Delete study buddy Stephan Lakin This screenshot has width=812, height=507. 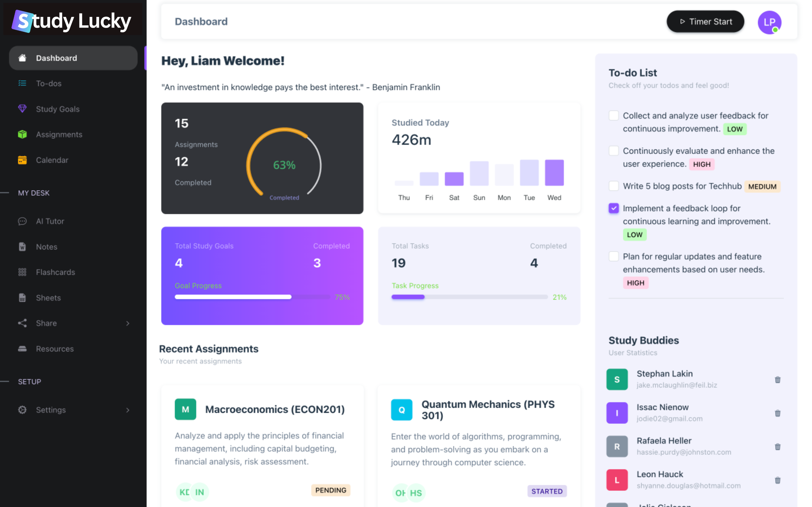coord(778,380)
